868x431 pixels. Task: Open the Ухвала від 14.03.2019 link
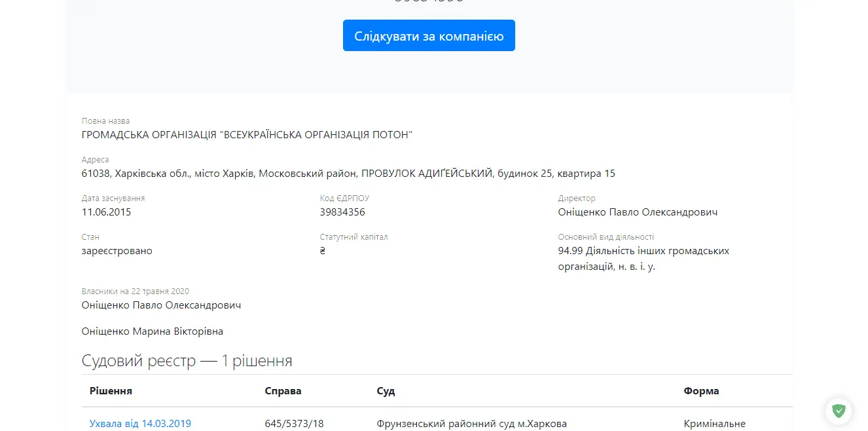click(x=140, y=424)
